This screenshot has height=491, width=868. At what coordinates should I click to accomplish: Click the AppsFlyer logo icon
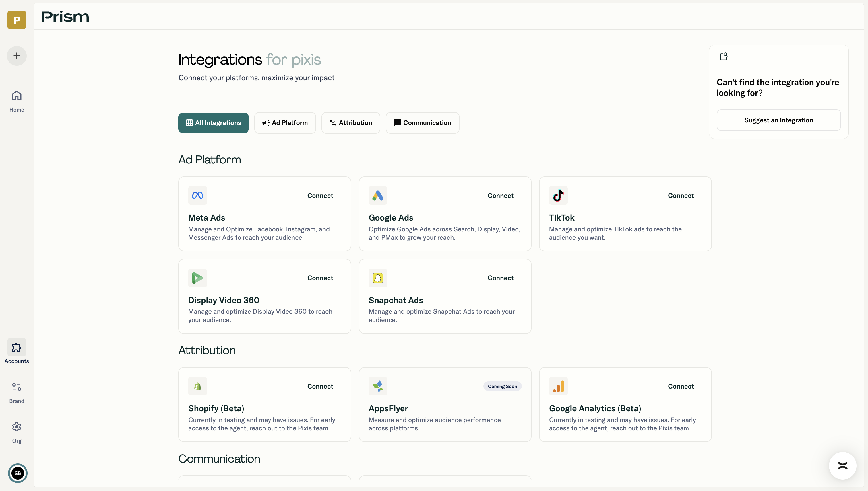pyautogui.click(x=377, y=386)
